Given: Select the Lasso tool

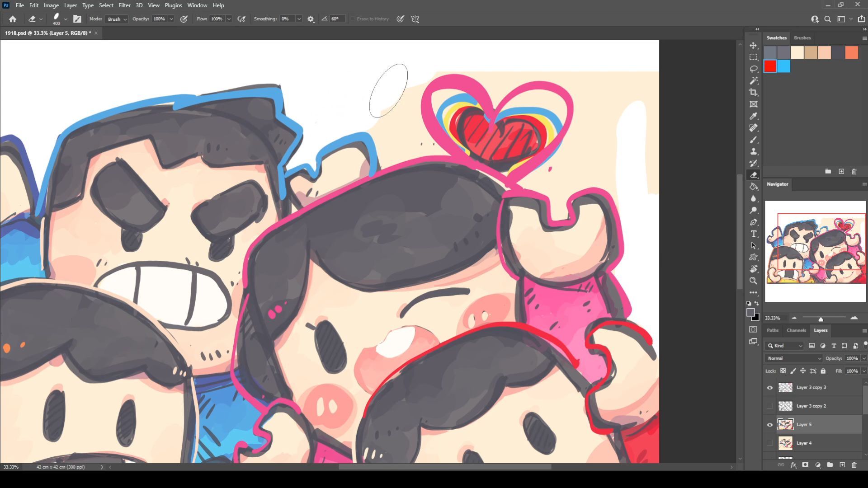Looking at the screenshot, I should click(754, 69).
